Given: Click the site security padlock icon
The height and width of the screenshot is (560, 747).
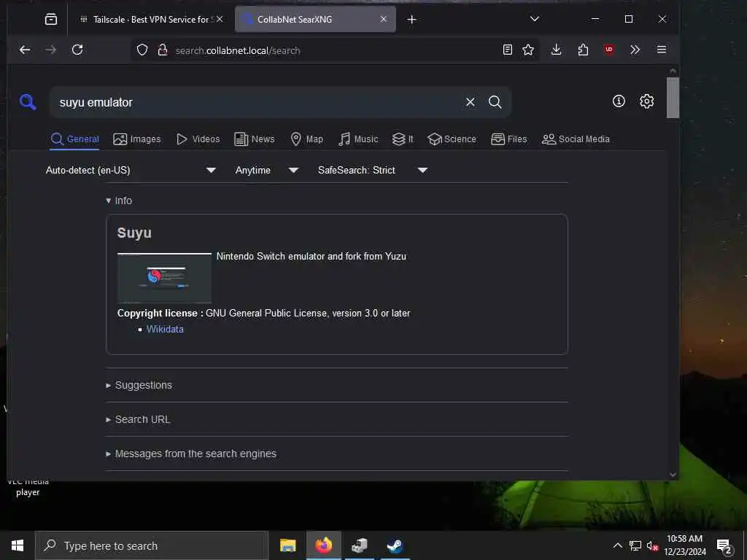Looking at the screenshot, I should [163, 50].
